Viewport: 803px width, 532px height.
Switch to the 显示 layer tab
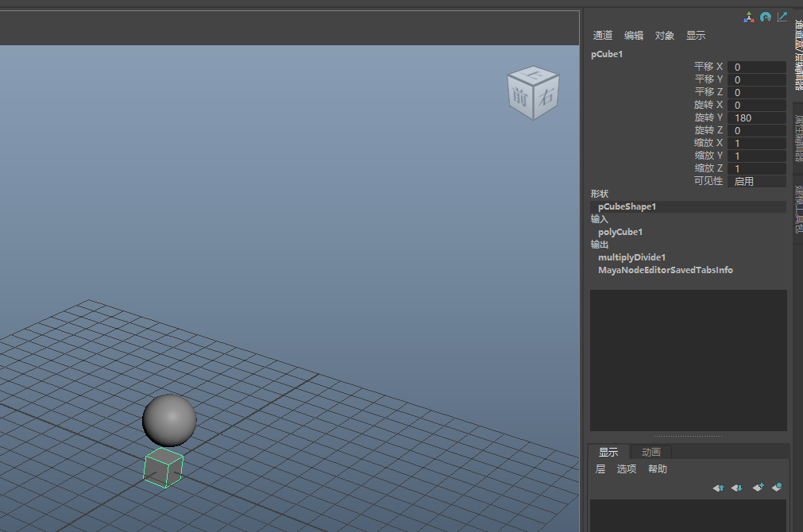[608, 452]
